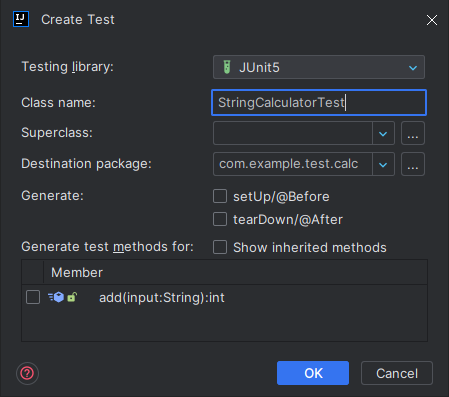Open the help question mark icon
The height and width of the screenshot is (397, 449).
click(27, 373)
